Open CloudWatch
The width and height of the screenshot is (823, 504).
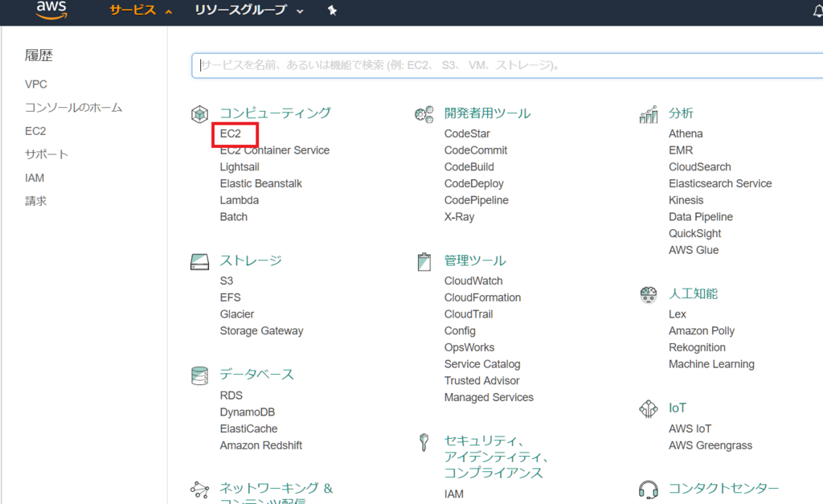tap(473, 281)
